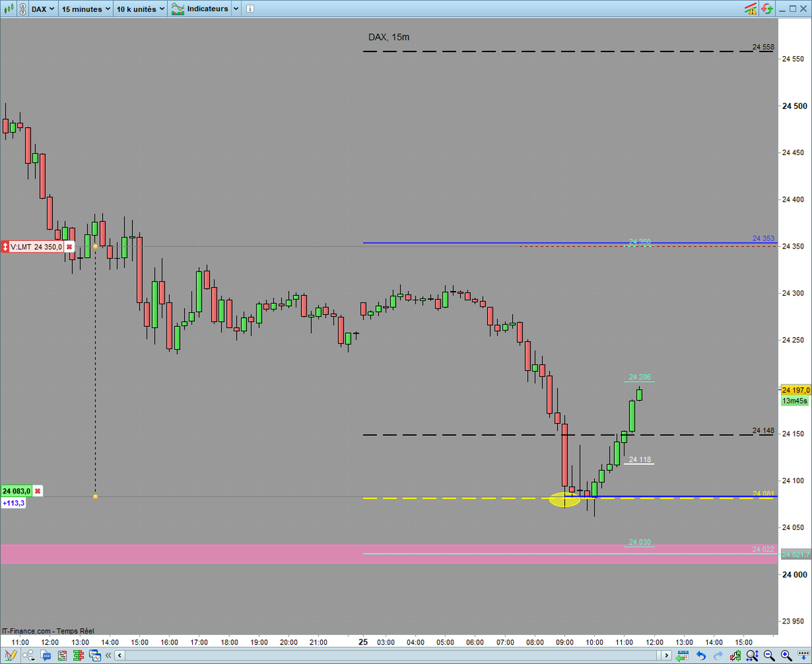The width and height of the screenshot is (812, 664).
Task: Open the Indicateurs panel
Action: point(200,9)
